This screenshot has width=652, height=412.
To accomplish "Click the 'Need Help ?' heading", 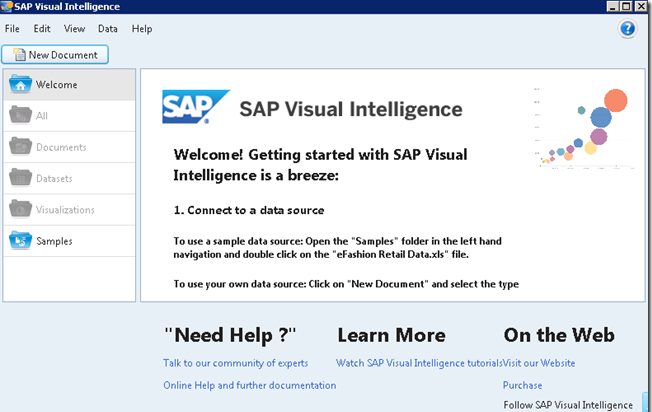I will (230, 336).
